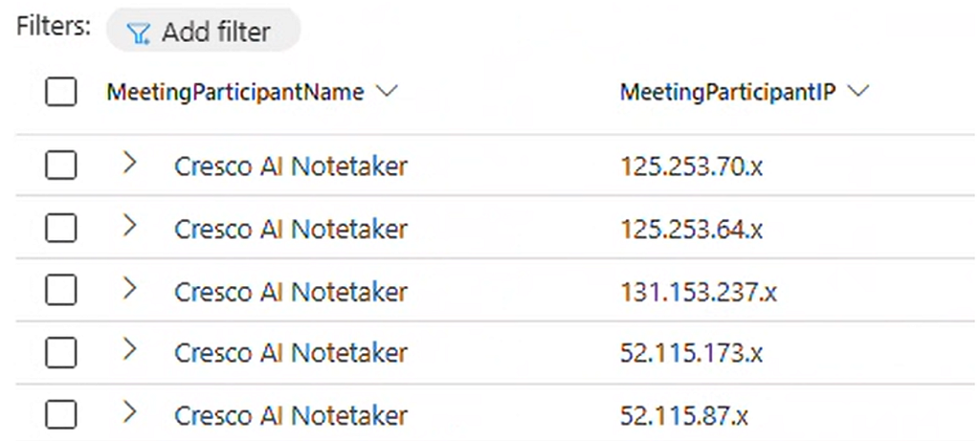Click the IP value 52.115.87.x
The image size is (980, 441).
(x=683, y=416)
